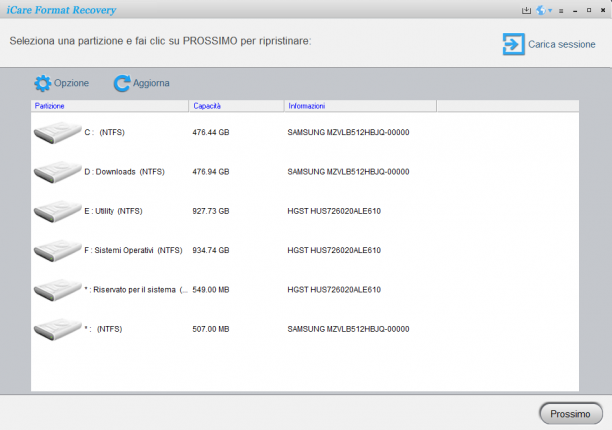Select the partition labeled C: (NTFS)
Screen dimensions: 612x430
(x=105, y=132)
